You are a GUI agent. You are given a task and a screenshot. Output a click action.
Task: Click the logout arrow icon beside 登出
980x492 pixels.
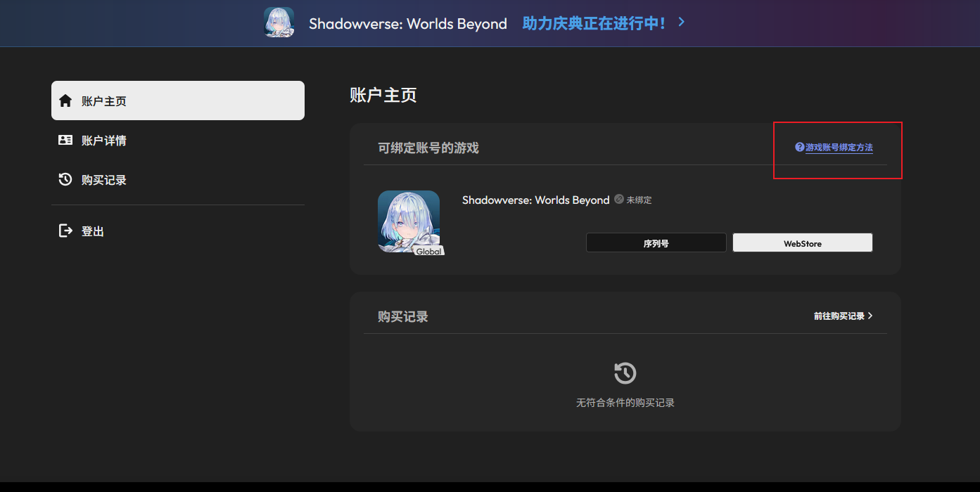point(65,231)
